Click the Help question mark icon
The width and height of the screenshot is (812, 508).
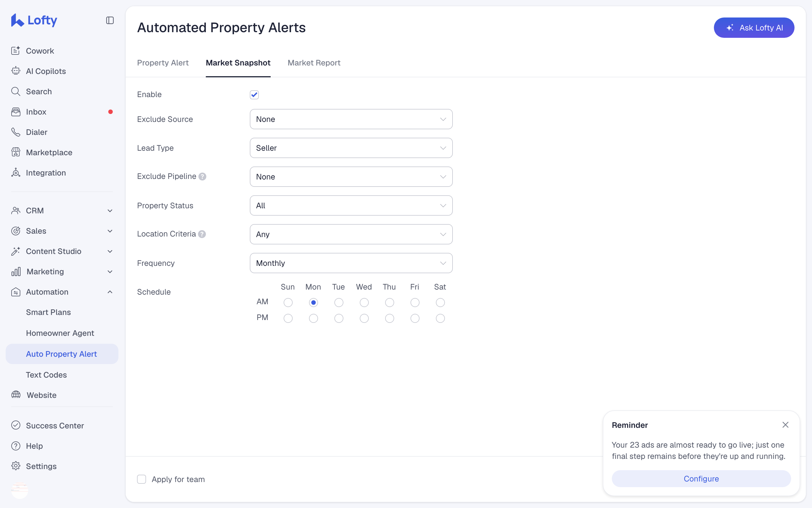16,446
